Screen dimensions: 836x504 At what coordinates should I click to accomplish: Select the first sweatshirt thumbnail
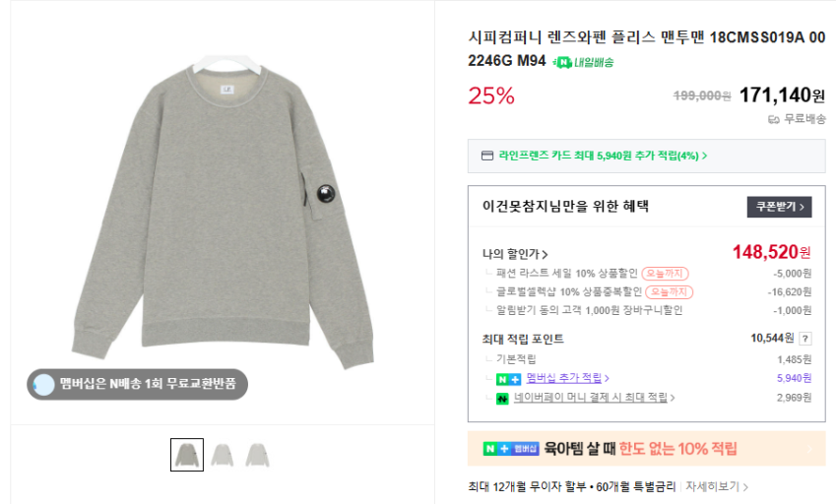[x=187, y=455]
